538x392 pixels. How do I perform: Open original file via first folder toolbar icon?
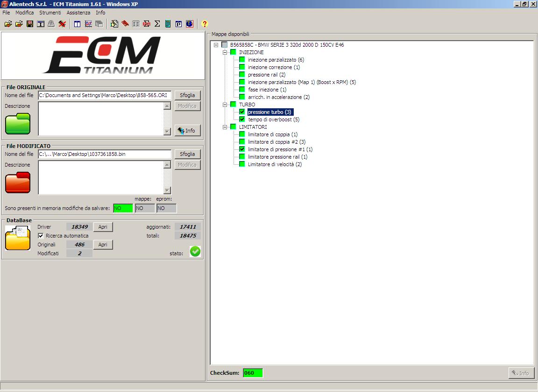(x=8, y=24)
